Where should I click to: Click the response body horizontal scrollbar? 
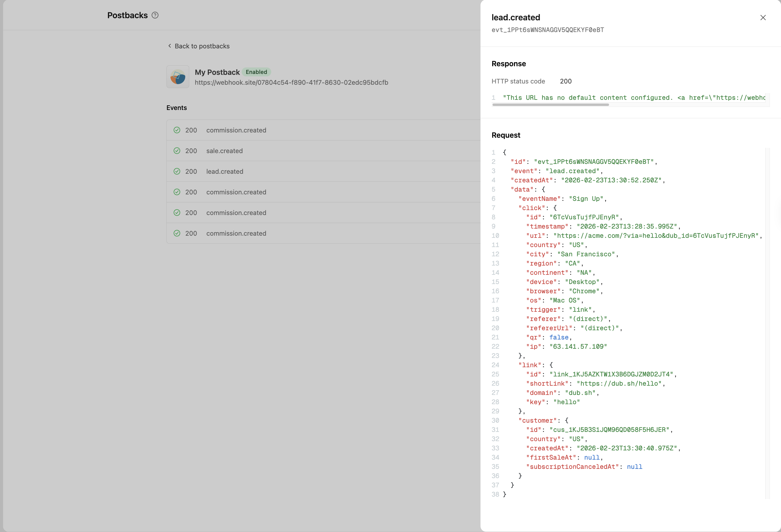[x=550, y=105]
